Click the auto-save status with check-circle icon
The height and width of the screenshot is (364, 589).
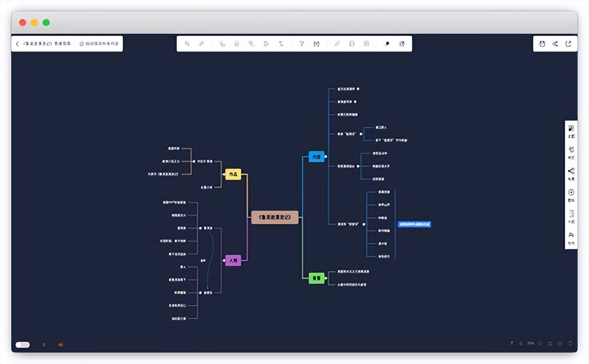[99, 44]
